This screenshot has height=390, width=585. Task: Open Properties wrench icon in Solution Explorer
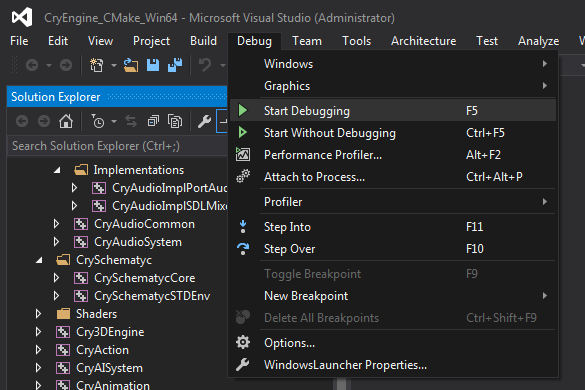[x=204, y=121]
